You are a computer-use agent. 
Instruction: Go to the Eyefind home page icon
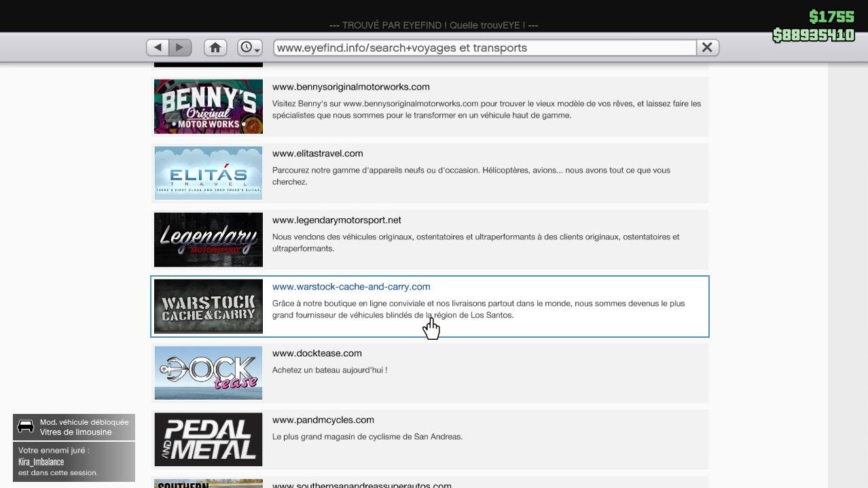pyautogui.click(x=215, y=48)
